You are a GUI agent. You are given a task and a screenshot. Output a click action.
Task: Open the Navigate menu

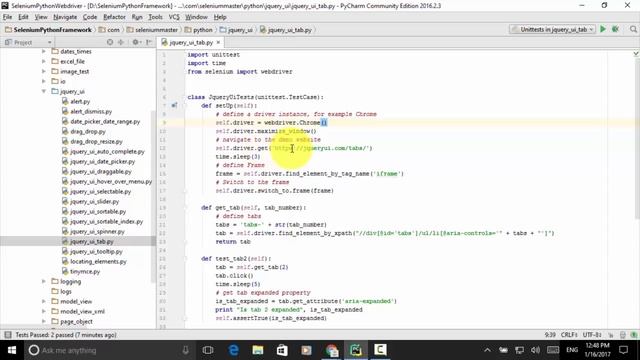pos(65,17)
